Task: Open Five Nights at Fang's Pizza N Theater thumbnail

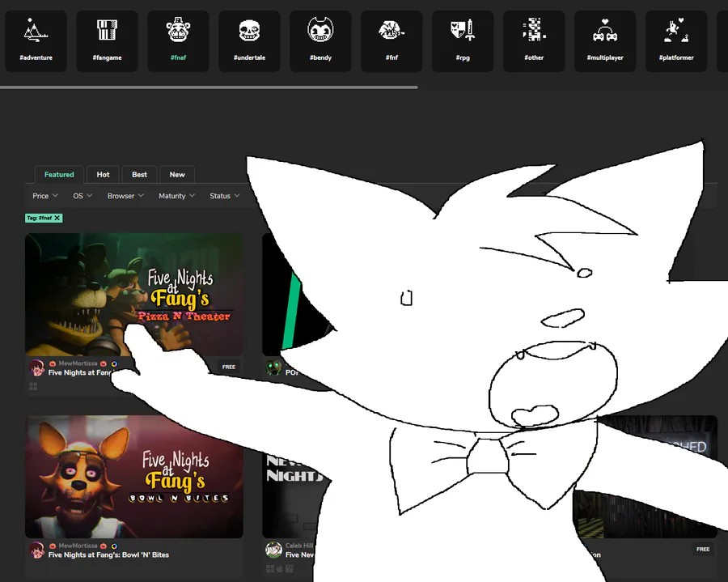Action: point(134,295)
